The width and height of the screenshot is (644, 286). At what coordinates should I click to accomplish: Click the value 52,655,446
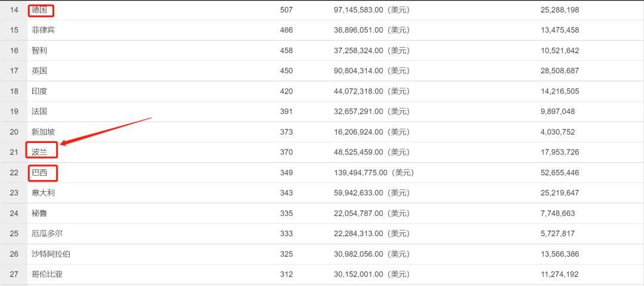(560, 173)
